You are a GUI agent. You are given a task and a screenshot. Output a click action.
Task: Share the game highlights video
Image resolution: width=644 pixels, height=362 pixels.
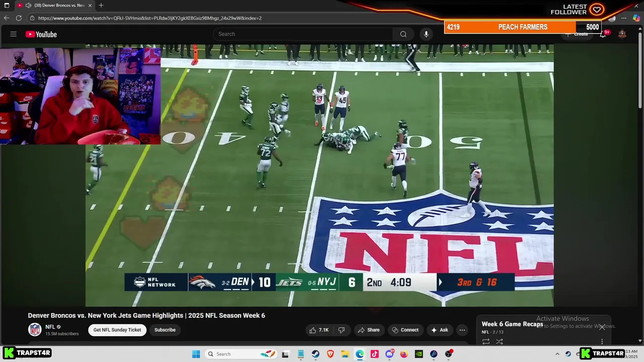pyautogui.click(x=369, y=330)
